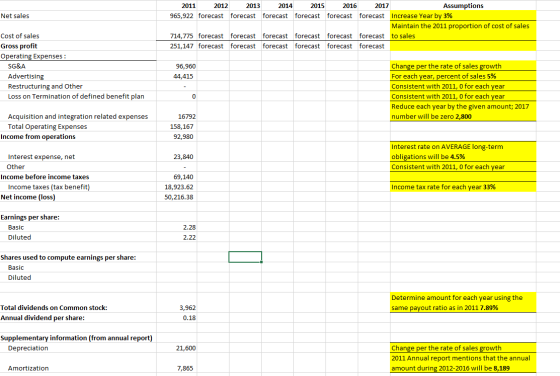Select 'For each year, percent of sales 5%' cell
The image size is (560, 376).
point(463,76)
